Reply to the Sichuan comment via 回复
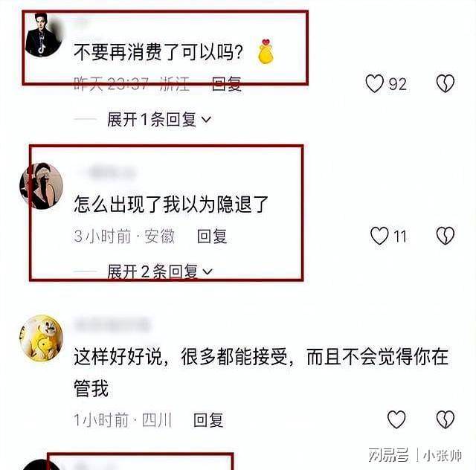476x470 pixels. pyautogui.click(x=208, y=420)
